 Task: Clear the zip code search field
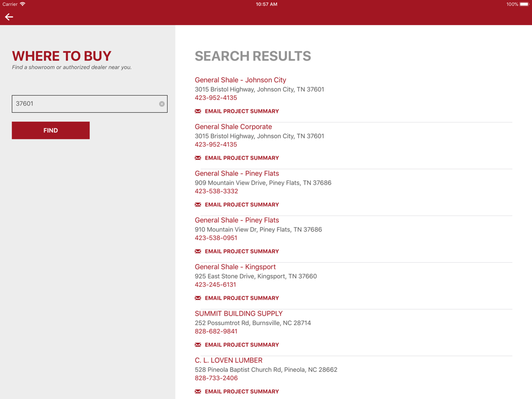[162, 104]
